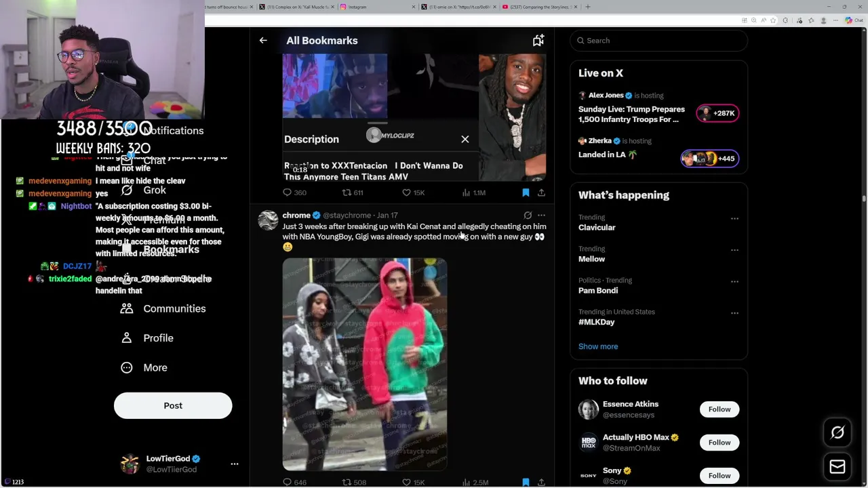
Task: Follow Essence Atkins
Action: click(x=719, y=409)
